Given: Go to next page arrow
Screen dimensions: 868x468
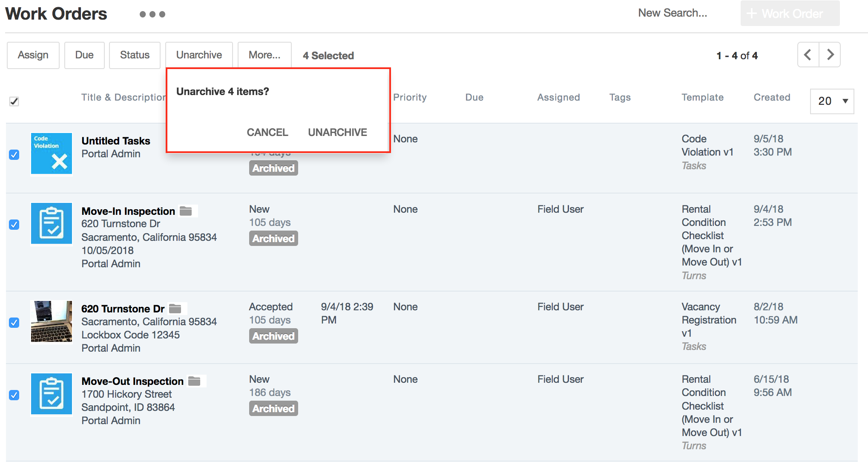Looking at the screenshot, I should [x=830, y=55].
